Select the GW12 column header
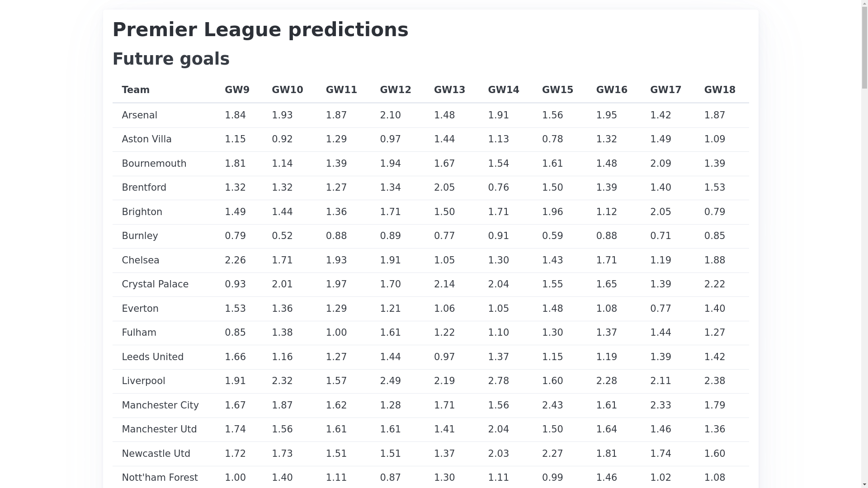 click(x=395, y=90)
